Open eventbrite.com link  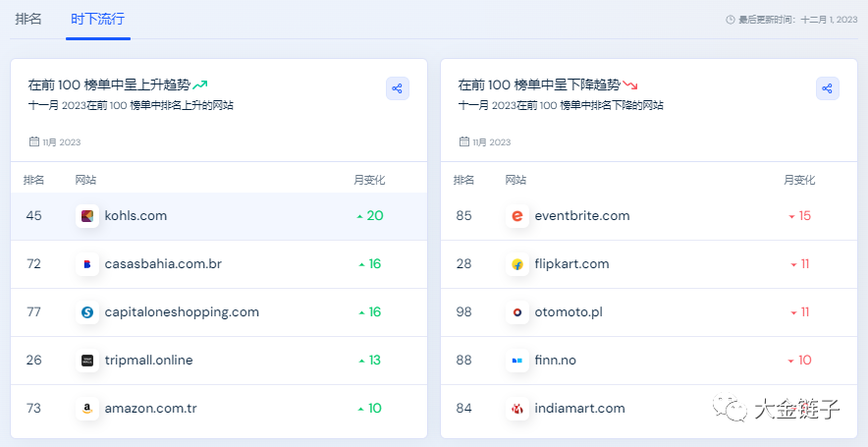pos(582,215)
